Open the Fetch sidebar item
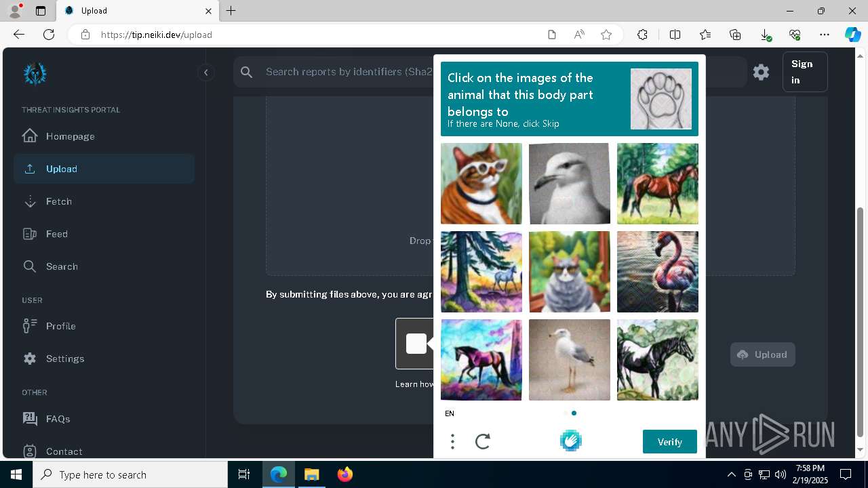This screenshot has height=488, width=868. 104,201
